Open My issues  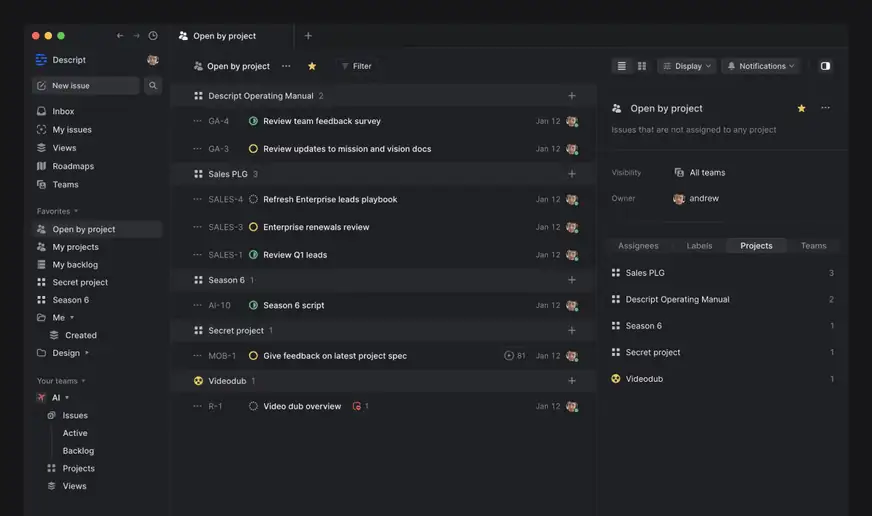click(x=64, y=130)
